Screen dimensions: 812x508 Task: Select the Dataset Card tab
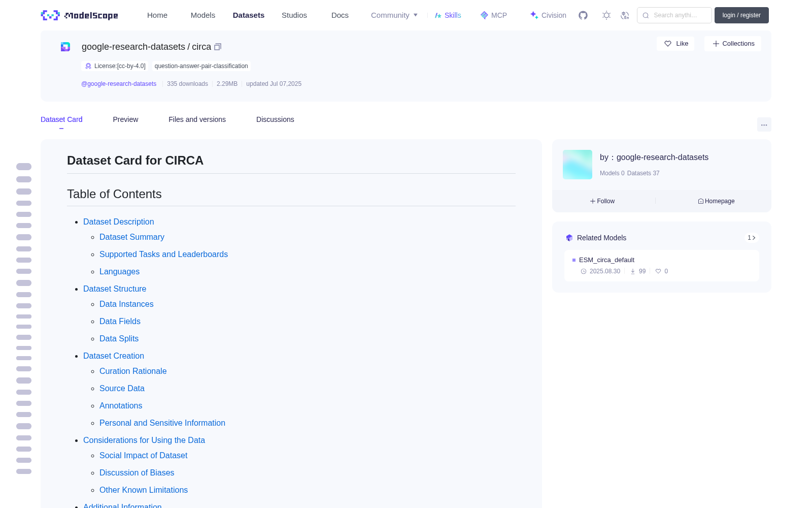pos(61,119)
